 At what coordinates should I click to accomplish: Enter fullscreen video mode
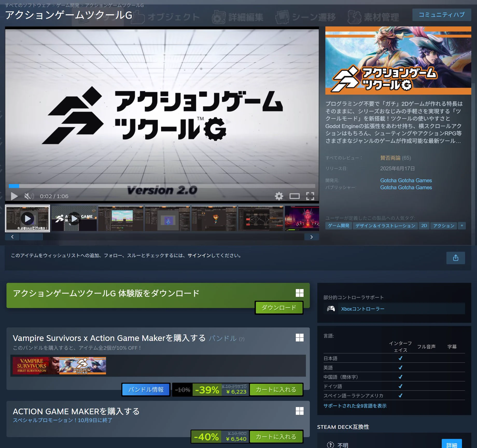(310, 196)
